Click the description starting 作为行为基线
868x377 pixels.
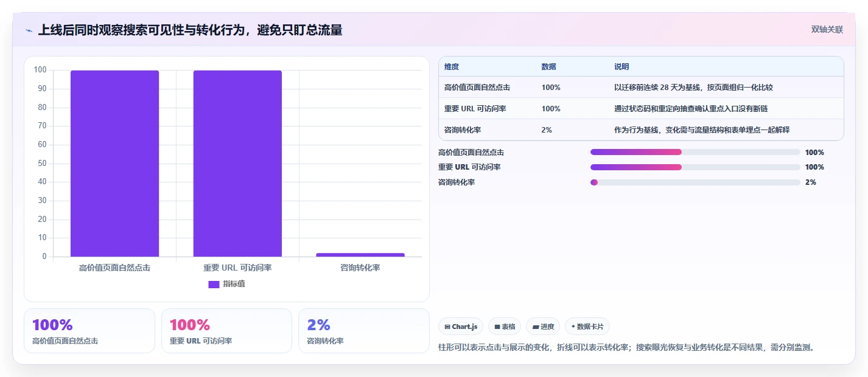pyautogui.click(x=702, y=130)
